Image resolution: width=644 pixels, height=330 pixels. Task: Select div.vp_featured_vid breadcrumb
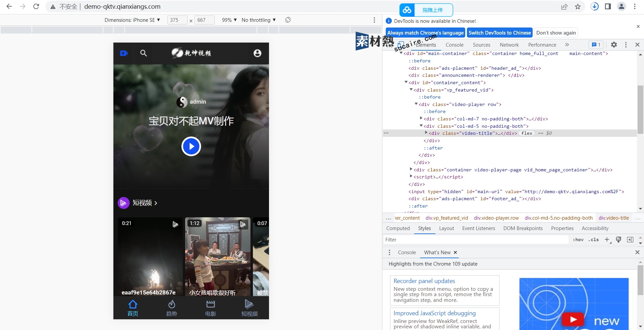[447, 218]
